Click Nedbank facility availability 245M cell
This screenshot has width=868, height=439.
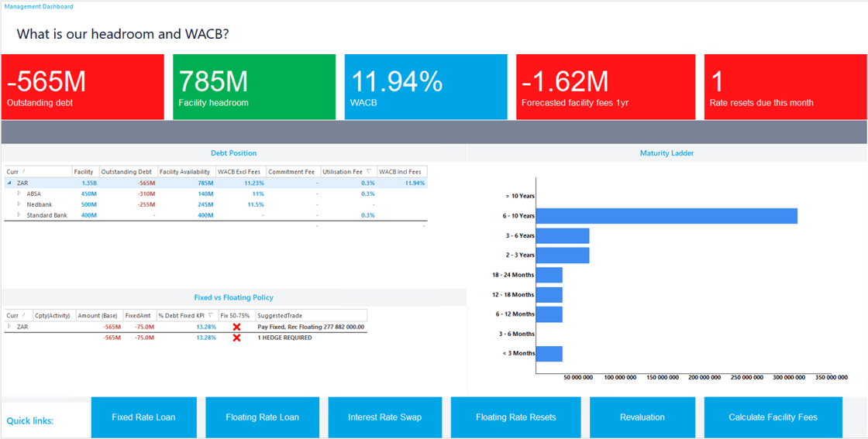coord(205,204)
